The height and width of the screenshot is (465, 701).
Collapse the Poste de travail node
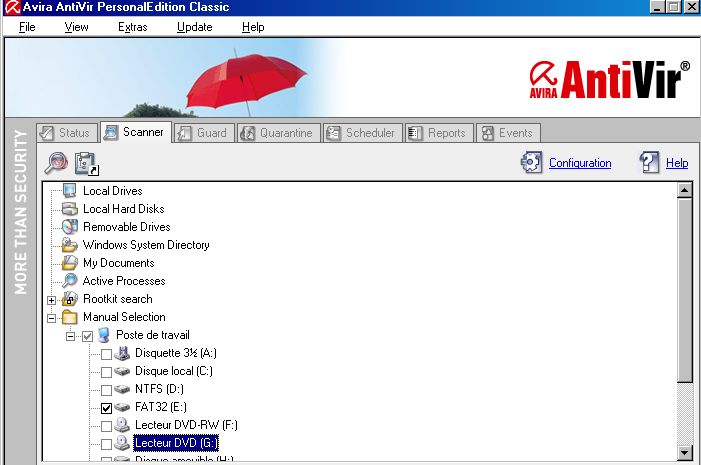pos(70,336)
